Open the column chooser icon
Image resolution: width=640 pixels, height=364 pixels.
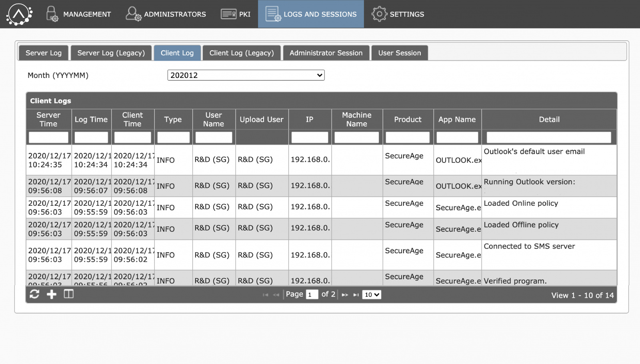(x=69, y=294)
